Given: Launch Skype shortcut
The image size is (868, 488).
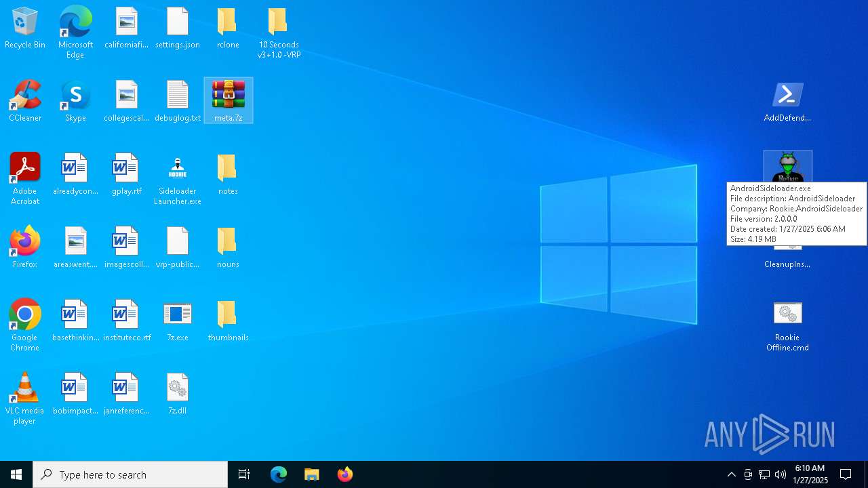Looking at the screenshot, I should tap(75, 102).
